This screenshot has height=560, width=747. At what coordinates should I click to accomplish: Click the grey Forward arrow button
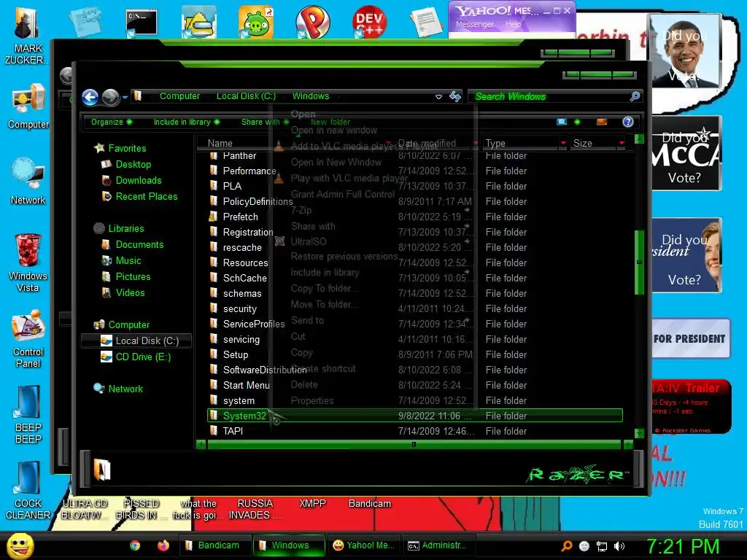pos(111,97)
